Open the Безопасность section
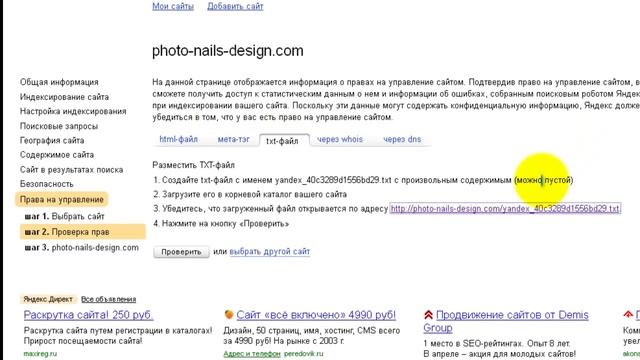 point(47,184)
